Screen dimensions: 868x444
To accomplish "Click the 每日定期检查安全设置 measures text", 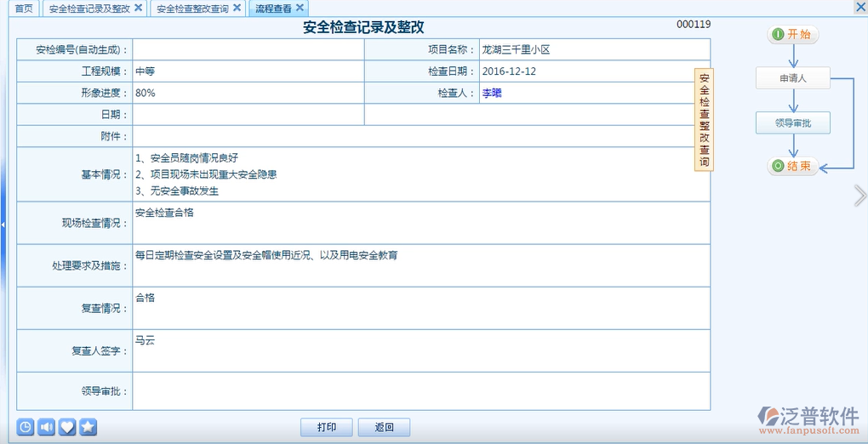I will [266, 255].
